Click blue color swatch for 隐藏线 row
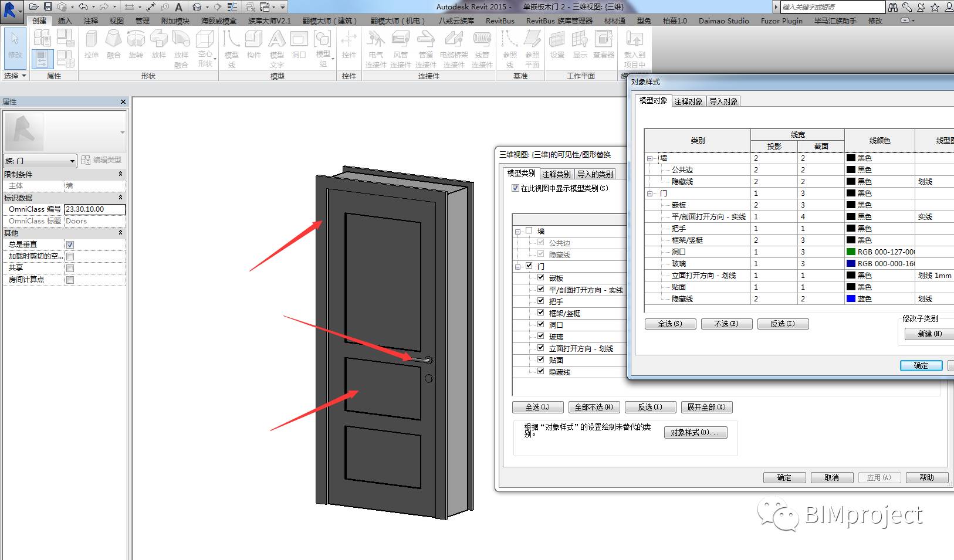 pos(851,298)
